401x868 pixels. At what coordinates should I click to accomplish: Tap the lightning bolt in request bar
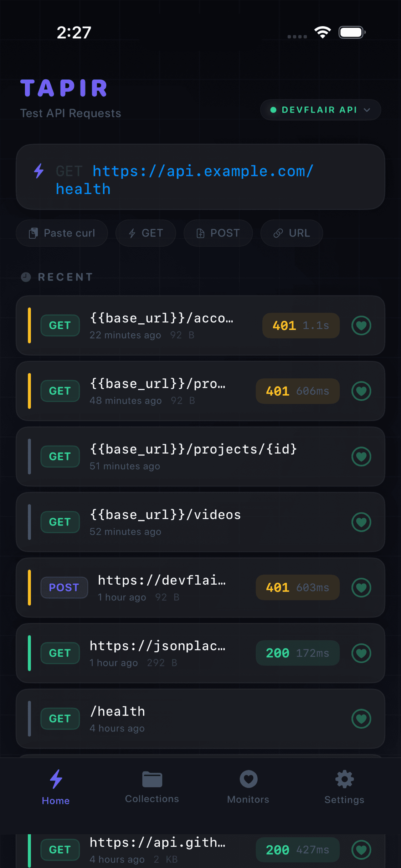point(39,171)
